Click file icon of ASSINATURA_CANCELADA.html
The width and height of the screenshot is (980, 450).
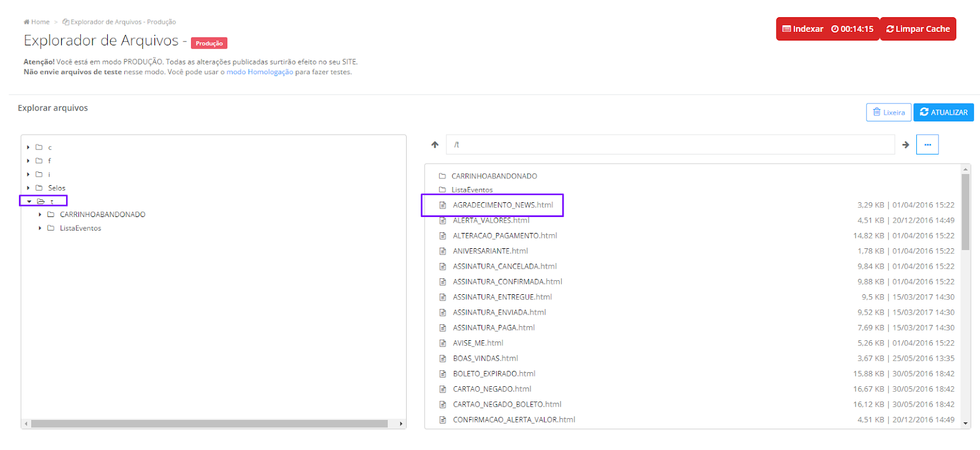(x=443, y=266)
